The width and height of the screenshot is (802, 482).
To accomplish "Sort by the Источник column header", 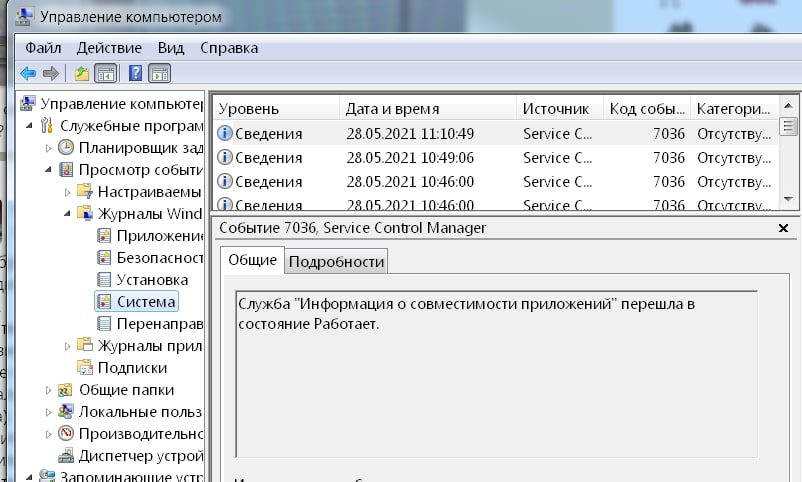I will tap(560, 109).
